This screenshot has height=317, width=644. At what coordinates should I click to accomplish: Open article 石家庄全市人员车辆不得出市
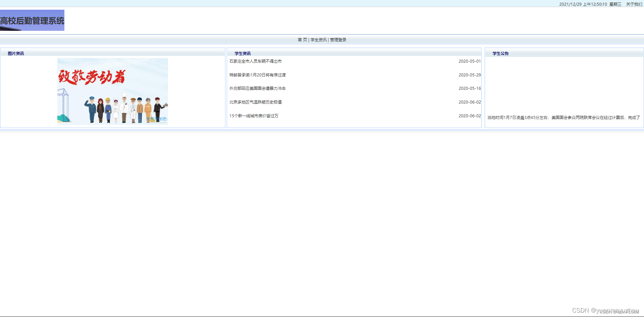[256, 61]
